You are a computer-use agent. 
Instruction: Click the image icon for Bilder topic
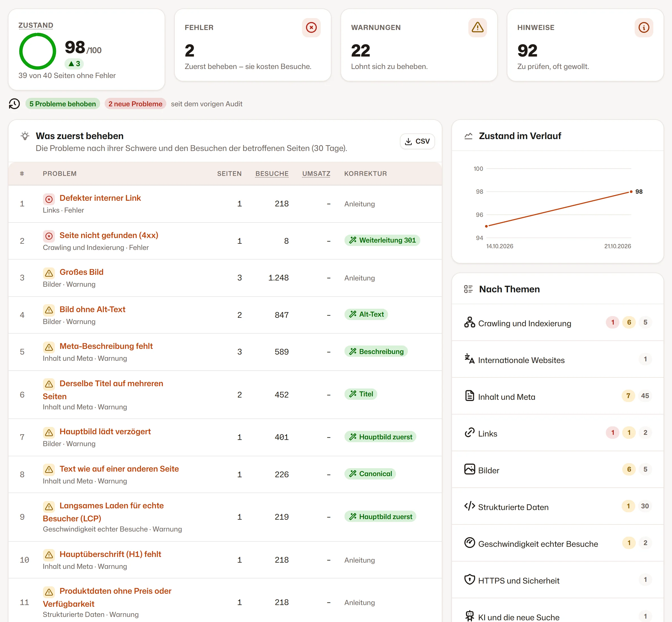(469, 469)
